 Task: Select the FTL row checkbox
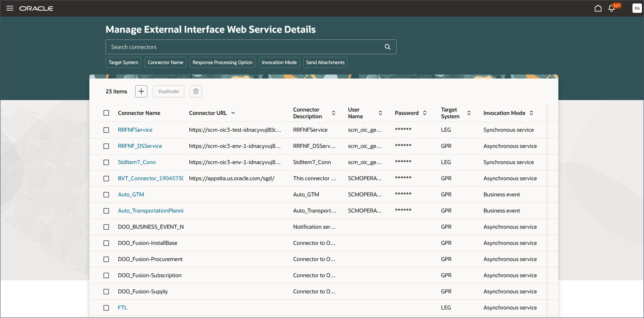point(106,308)
